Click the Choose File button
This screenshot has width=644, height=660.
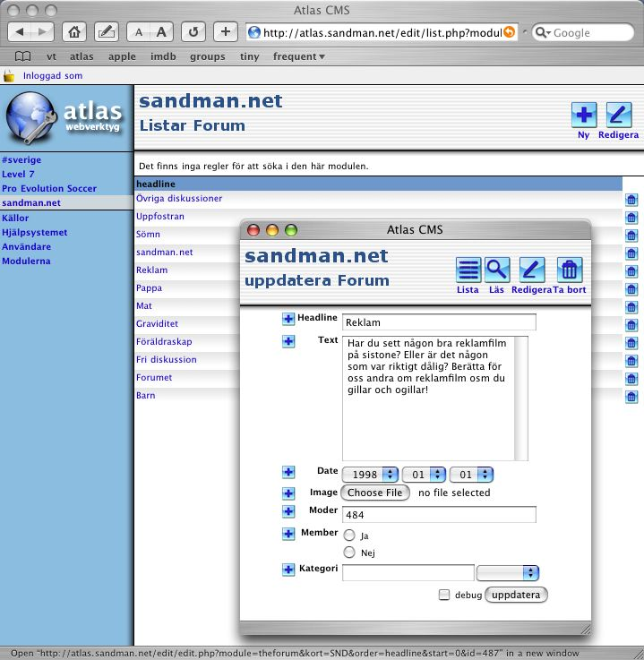374,493
